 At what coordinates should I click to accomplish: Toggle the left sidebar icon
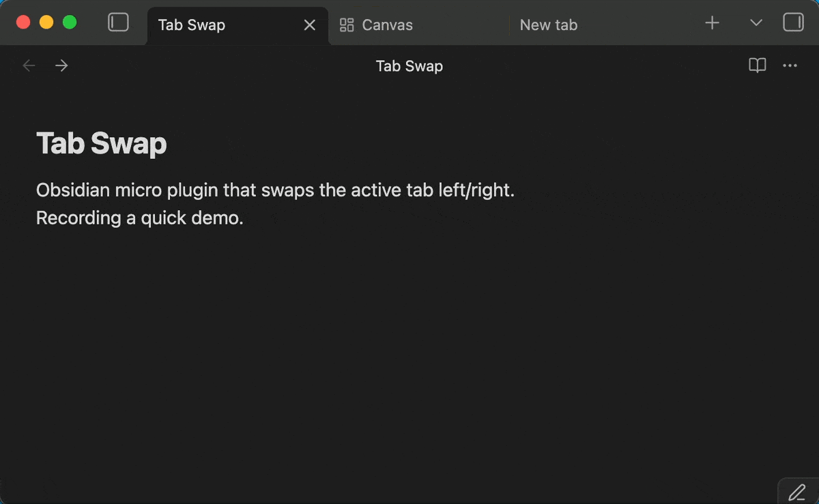[x=118, y=23]
